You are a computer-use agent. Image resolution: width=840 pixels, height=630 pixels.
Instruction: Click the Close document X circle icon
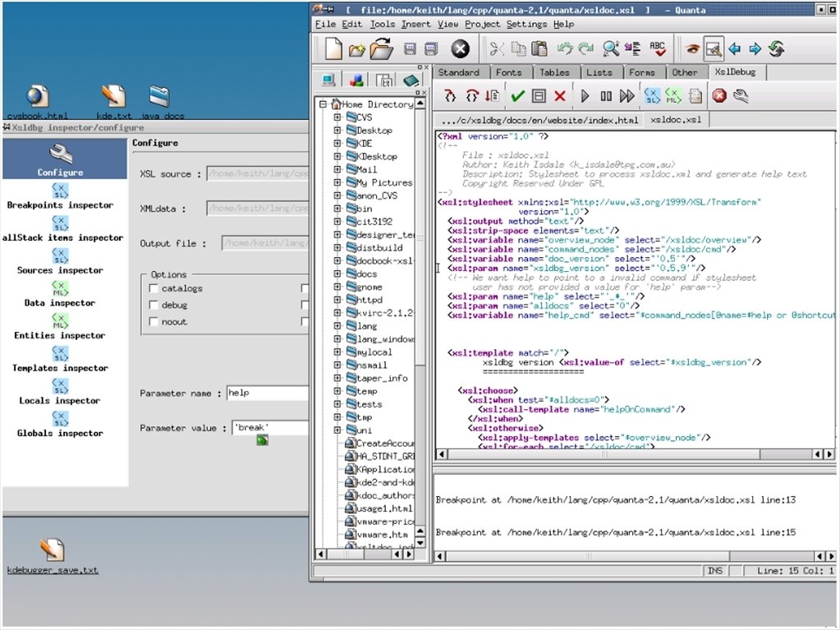(x=460, y=48)
